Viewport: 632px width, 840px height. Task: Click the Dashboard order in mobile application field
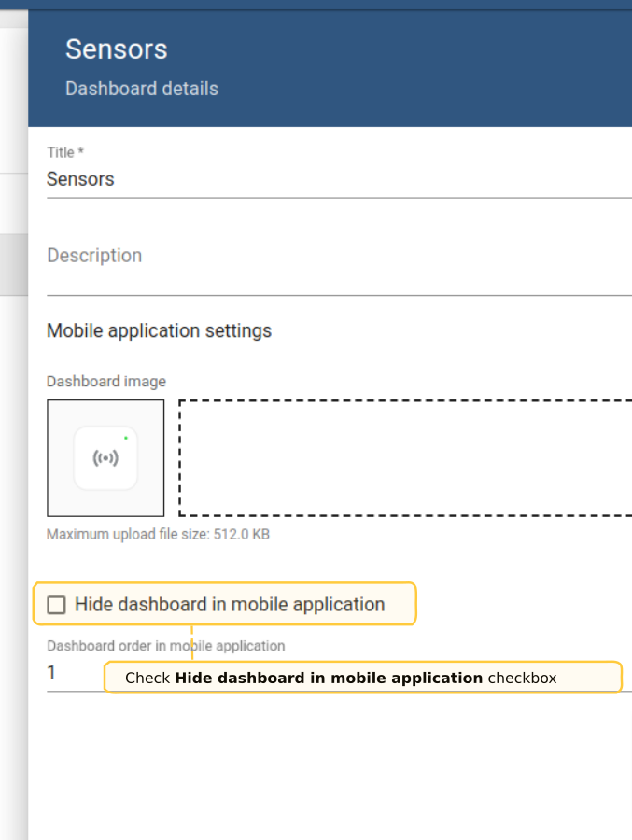point(75,673)
